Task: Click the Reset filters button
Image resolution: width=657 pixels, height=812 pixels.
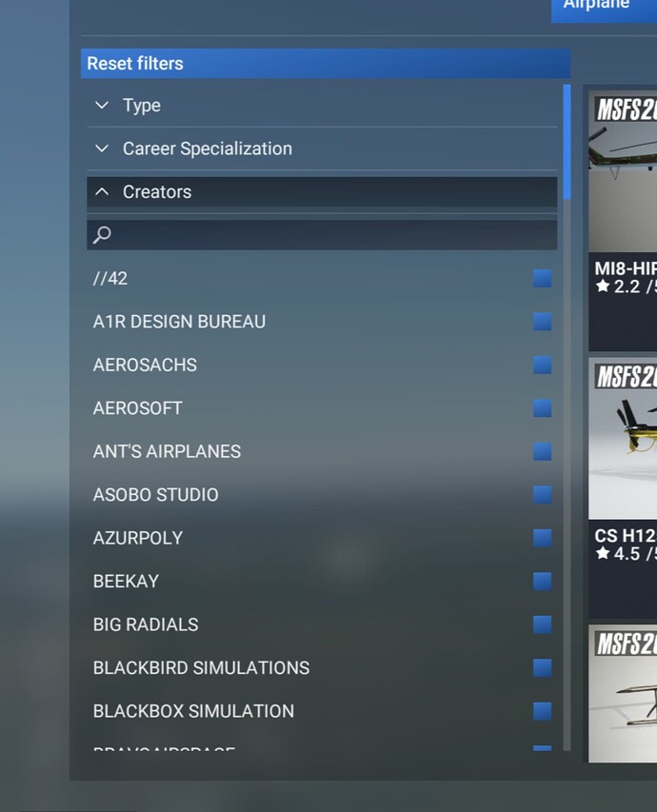Action: pos(326,63)
